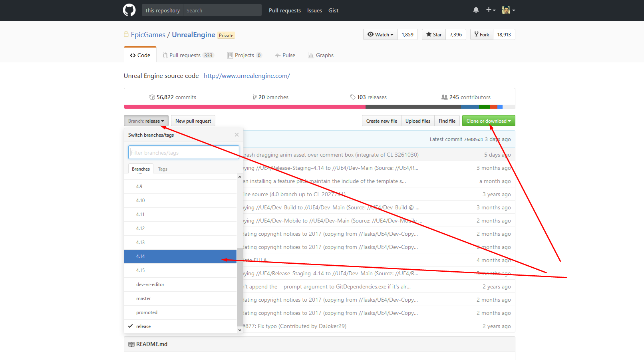644x360 pixels.
Task: Fork the repository
Action: click(482, 34)
